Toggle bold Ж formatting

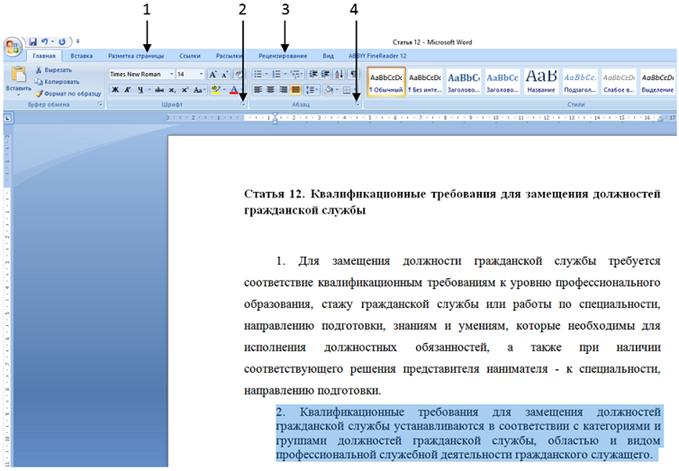[115, 90]
